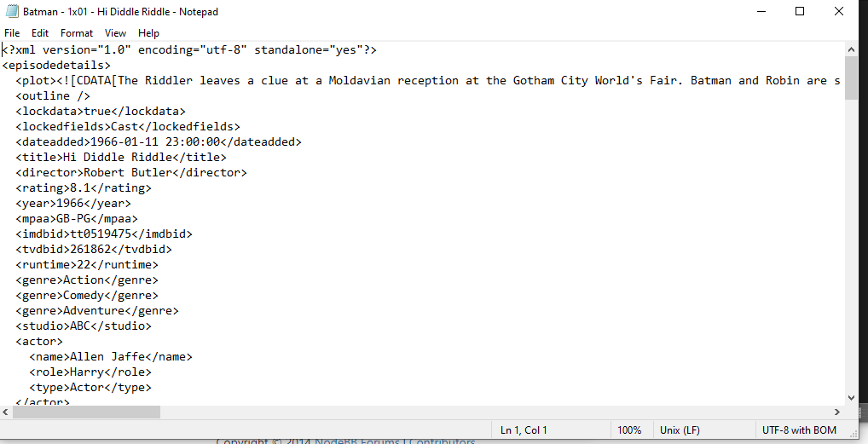Click the Notepad icon in the title bar
The width and height of the screenshot is (868, 444).
tap(11, 12)
